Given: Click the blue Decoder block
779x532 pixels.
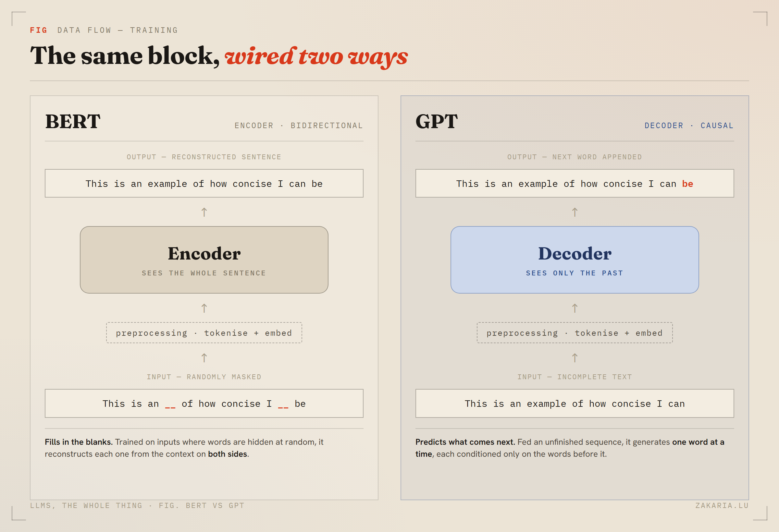Looking at the screenshot, I should [x=575, y=260].
